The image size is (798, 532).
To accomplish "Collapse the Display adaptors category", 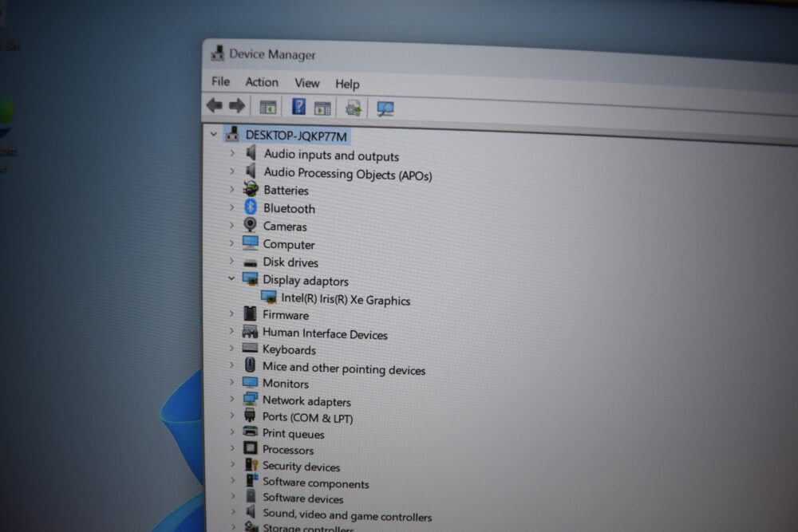I will 231,278.
